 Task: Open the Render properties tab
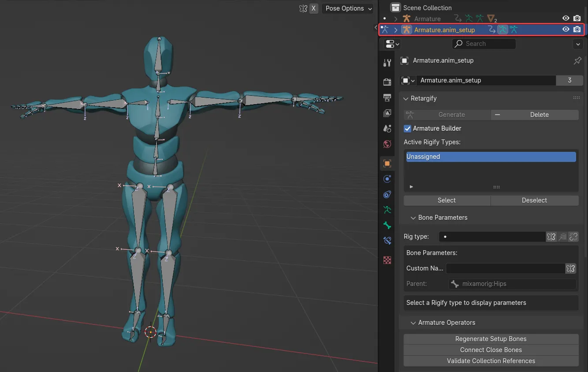(387, 82)
